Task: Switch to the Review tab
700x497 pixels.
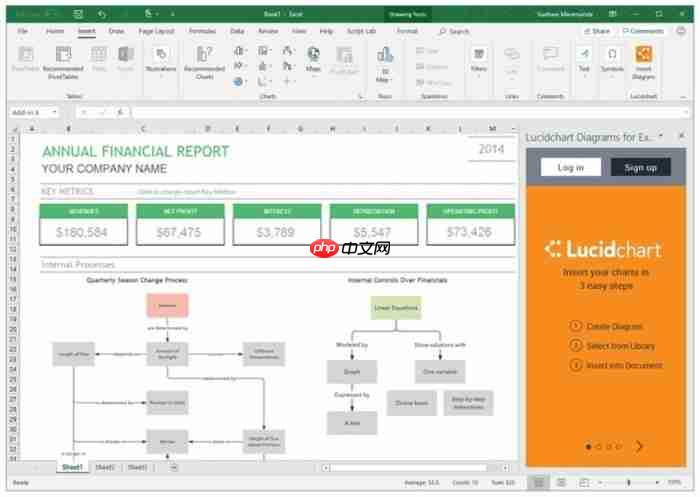Action: (268, 31)
